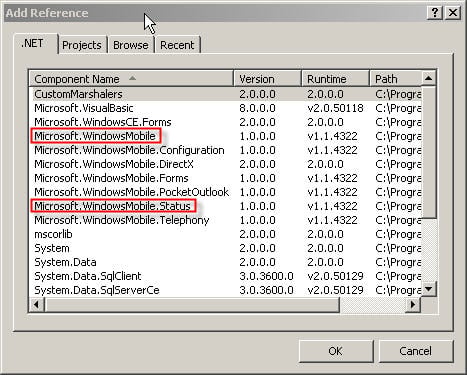The height and width of the screenshot is (375, 467).
Task: Open the Recent tab
Action: coord(177,45)
